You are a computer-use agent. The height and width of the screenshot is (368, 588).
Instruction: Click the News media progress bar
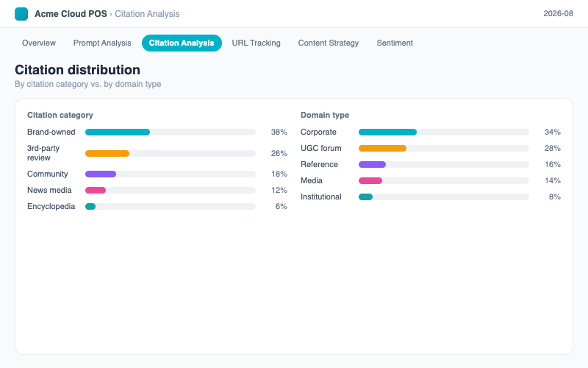(171, 190)
